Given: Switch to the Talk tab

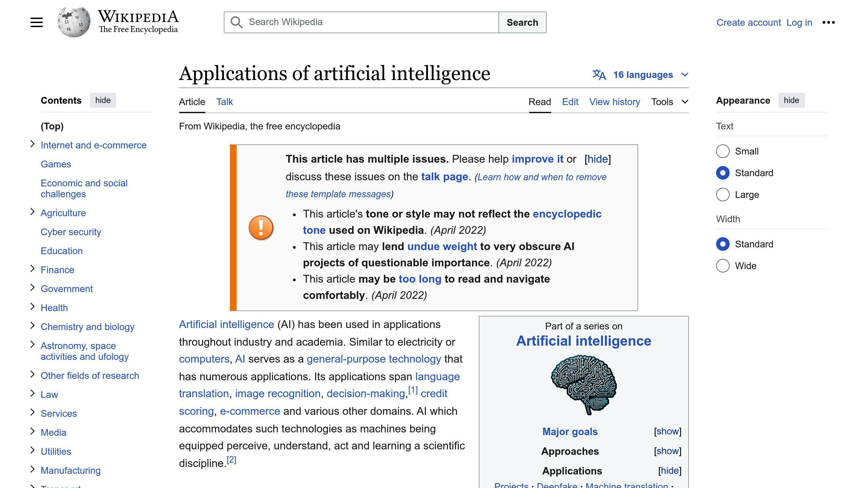Looking at the screenshot, I should tap(224, 102).
